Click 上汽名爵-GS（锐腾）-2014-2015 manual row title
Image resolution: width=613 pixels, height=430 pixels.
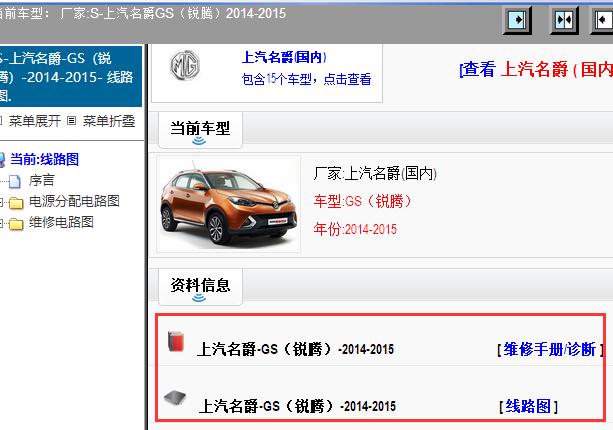pyautogui.click(x=295, y=349)
